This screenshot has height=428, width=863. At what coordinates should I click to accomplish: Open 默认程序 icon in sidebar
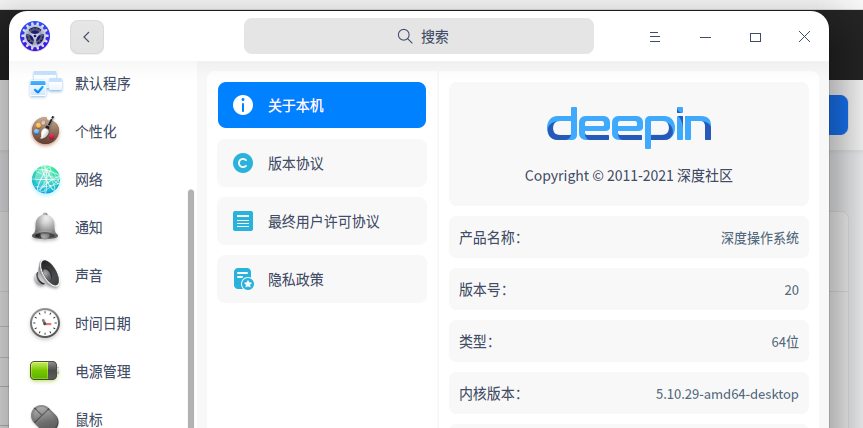click(x=46, y=84)
